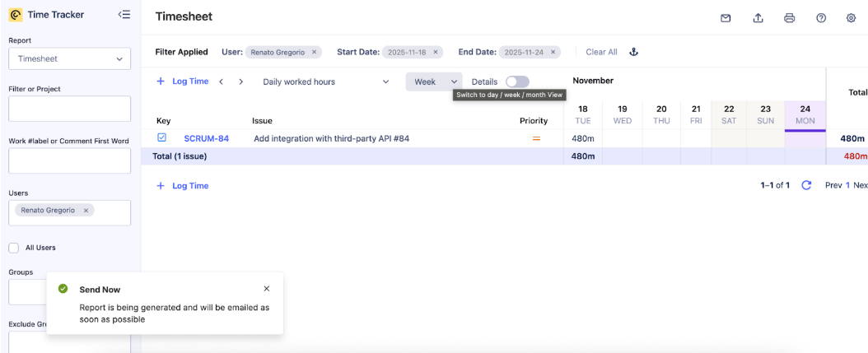Click the print icon
Image resolution: width=868 pixels, height=353 pixels.
790,18
